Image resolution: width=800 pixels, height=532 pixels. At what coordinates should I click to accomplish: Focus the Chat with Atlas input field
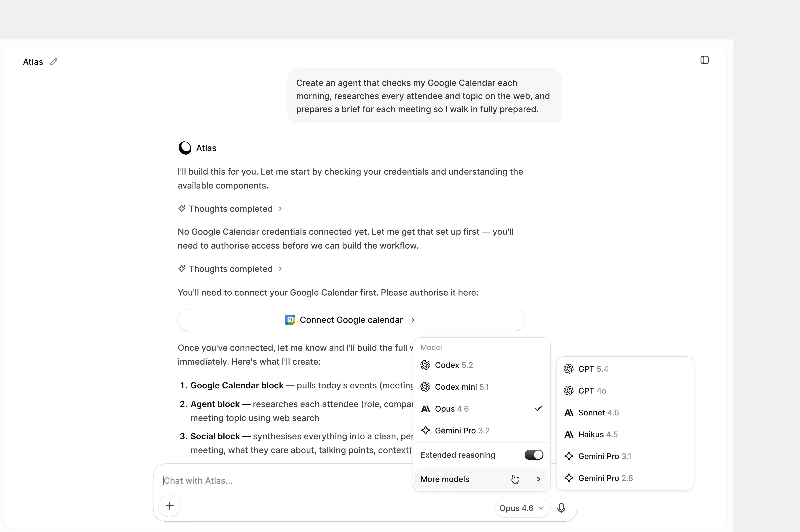pyautogui.click(x=285, y=481)
